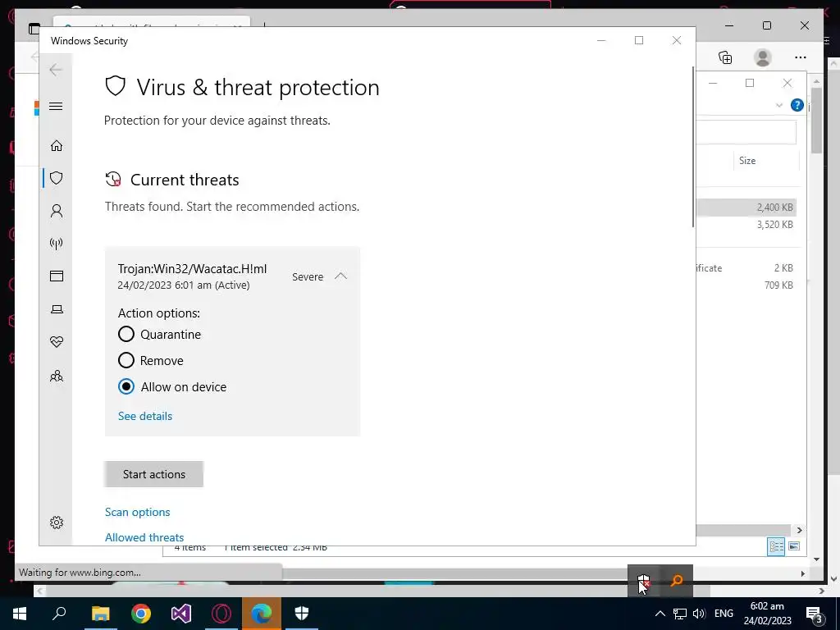Image resolution: width=840 pixels, height=630 pixels.
Task: Open Firewall & network protection antenna icon
Action: coord(57,244)
